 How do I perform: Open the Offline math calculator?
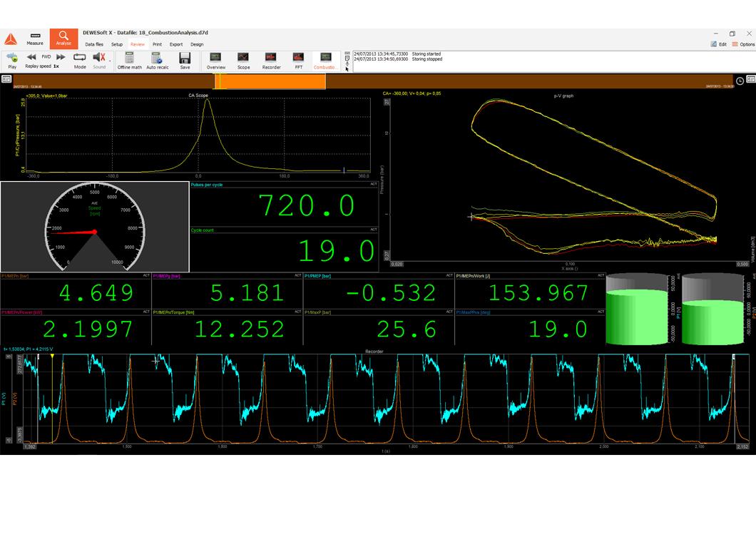pos(130,61)
